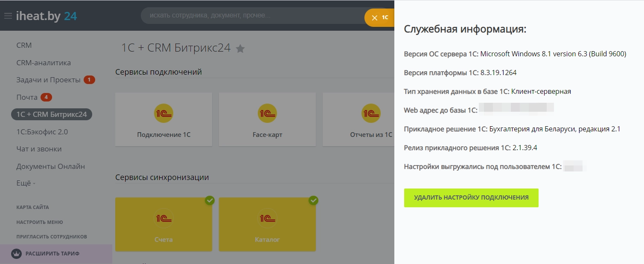
Task: Click the mail counter badge showing 4
Action: click(x=46, y=97)
